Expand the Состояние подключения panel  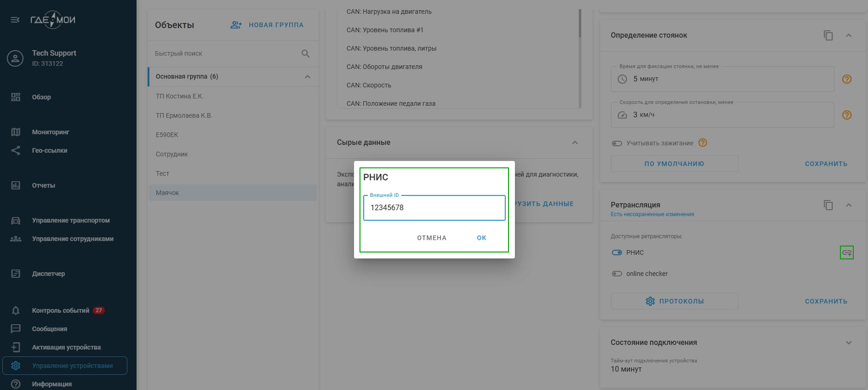click(x=849, y=343)
